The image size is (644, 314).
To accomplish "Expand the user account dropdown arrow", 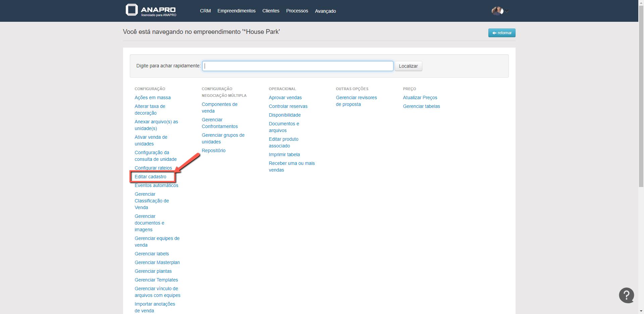I will tap(507, 11).
